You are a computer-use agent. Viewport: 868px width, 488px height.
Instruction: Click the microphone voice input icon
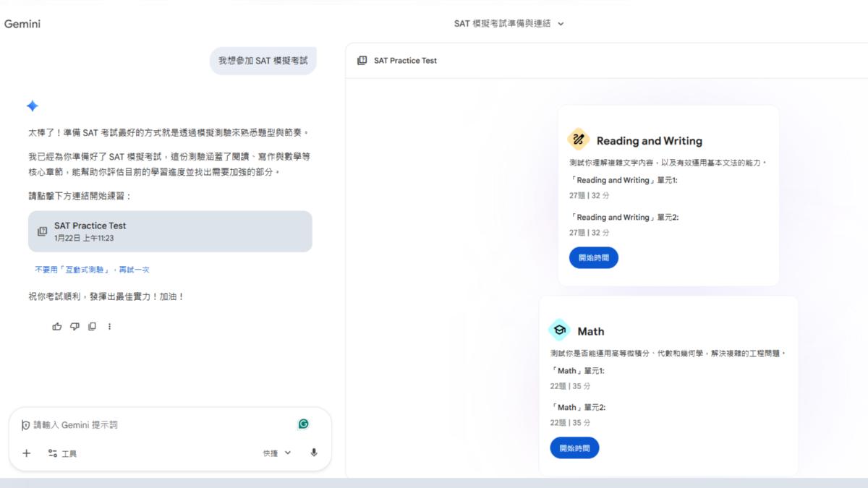tap(314, 453)
